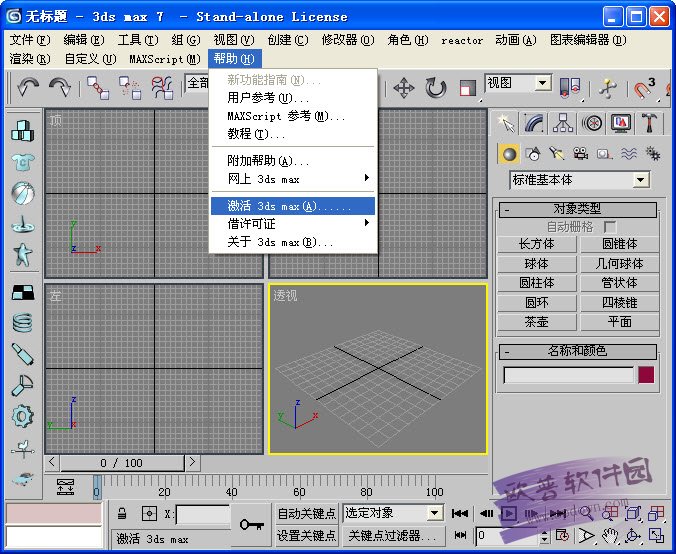Viewport: 676px width, 554px height.
Task: Open the 渲染 menu
Action: pos(30,59)
